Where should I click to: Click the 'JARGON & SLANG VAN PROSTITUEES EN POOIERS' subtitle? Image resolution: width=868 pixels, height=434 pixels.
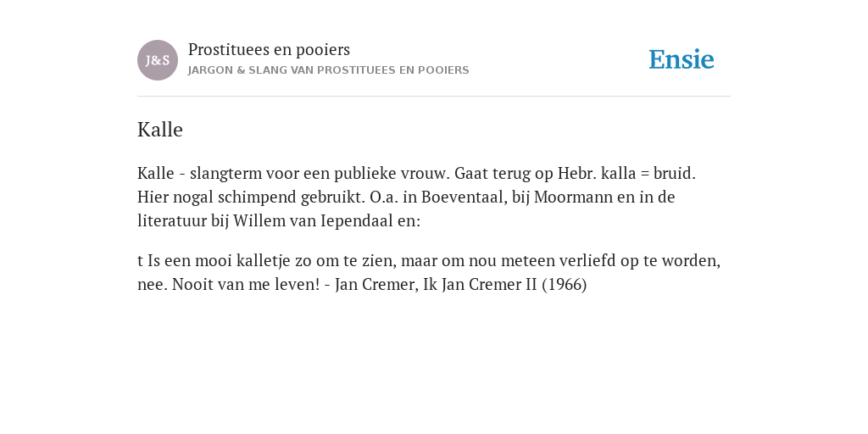point(328,70)
